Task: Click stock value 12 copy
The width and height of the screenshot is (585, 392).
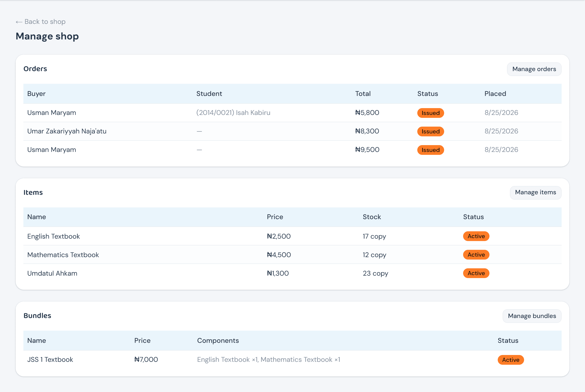Action: 374,255
